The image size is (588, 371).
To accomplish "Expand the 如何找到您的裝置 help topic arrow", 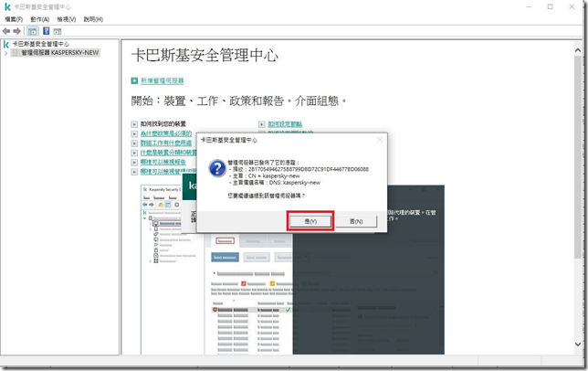I will point(133,123).
